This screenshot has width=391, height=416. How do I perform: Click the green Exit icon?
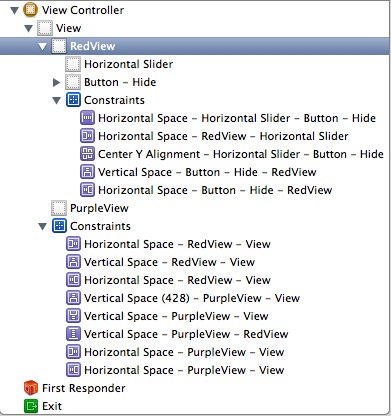coord(31,406)
